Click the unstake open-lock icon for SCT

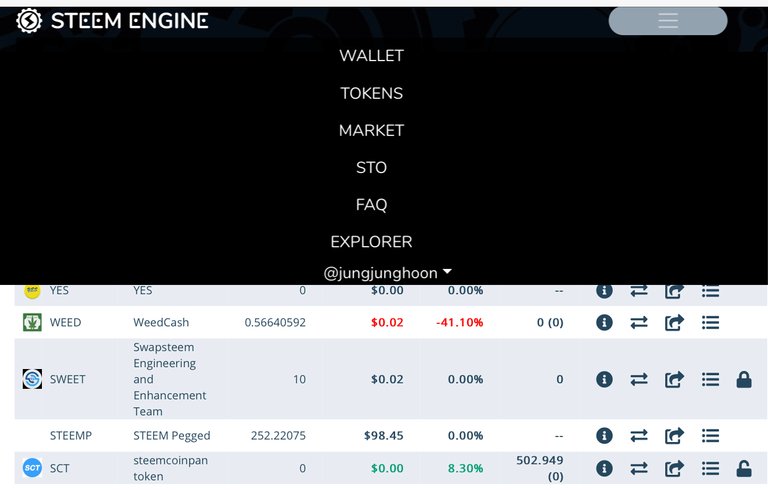pos(744,468)
